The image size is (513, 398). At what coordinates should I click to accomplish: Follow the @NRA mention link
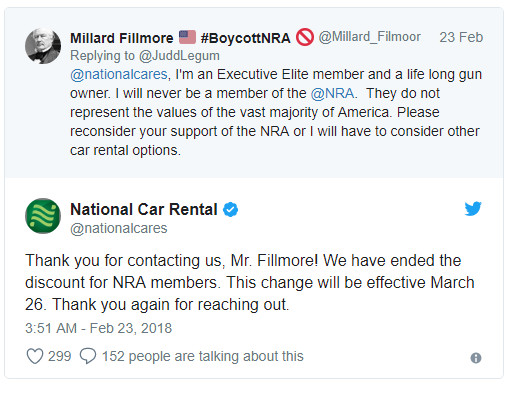pyautogui.click(x=332, y=93)
